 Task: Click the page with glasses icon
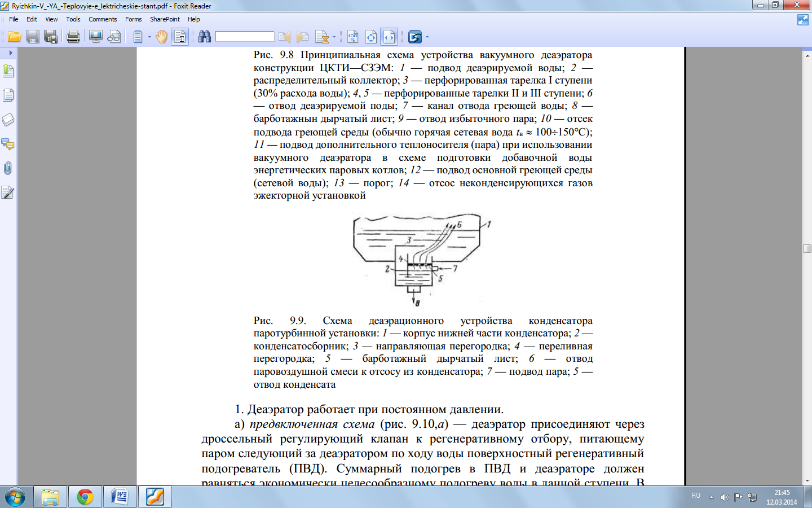pyautogui.click(x=114, y=37)
